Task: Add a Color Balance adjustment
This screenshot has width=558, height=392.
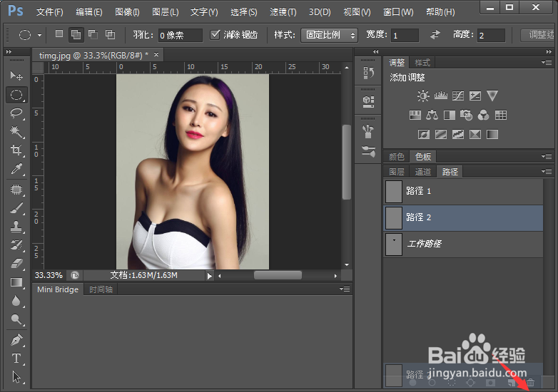Action: (x=432, y=115)
